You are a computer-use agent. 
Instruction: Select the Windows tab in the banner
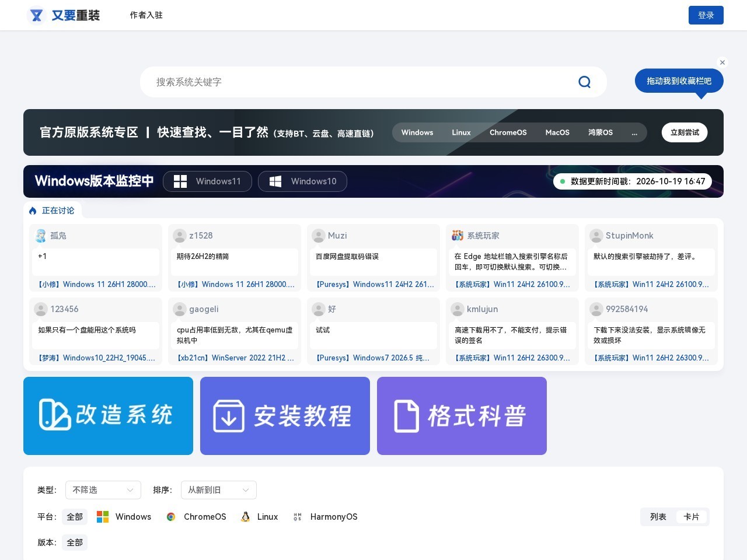(417, 132)
